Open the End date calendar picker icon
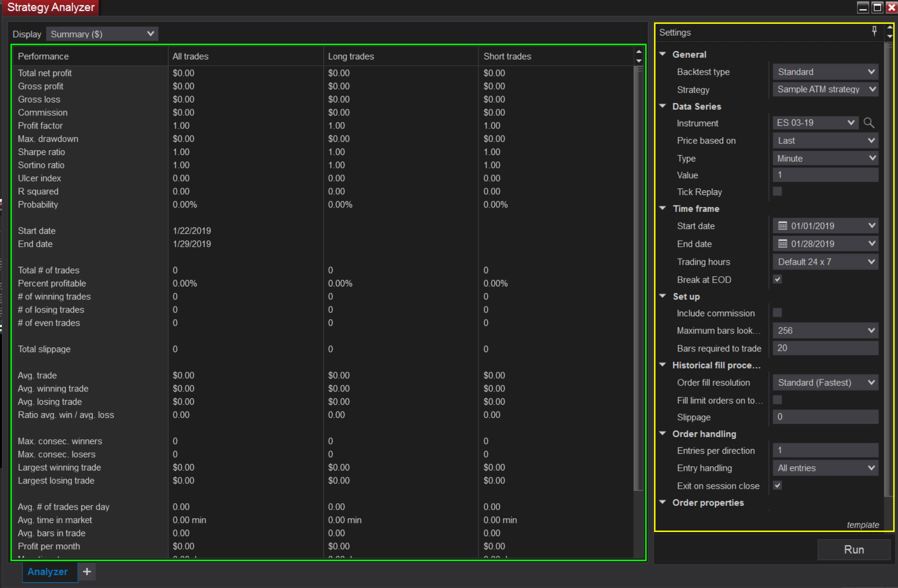This screenshot has height=588, width=898. point(783,244)
